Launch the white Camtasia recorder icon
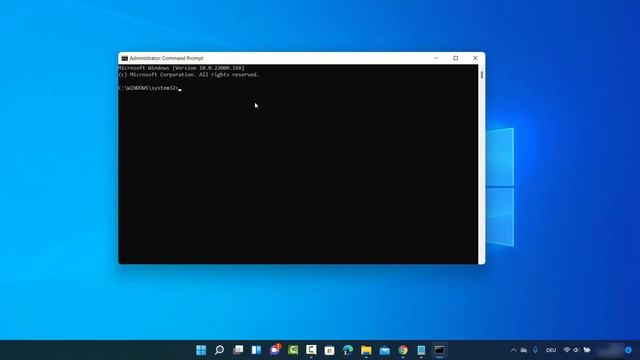 tap(311, 350)
